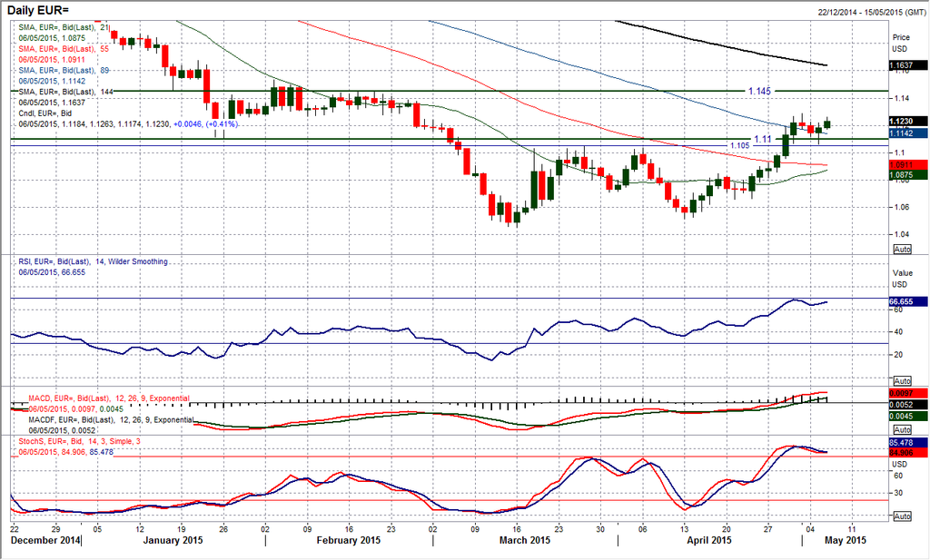
Task: Select the SMA 21 legend label
Action: (x=64, y=27)
